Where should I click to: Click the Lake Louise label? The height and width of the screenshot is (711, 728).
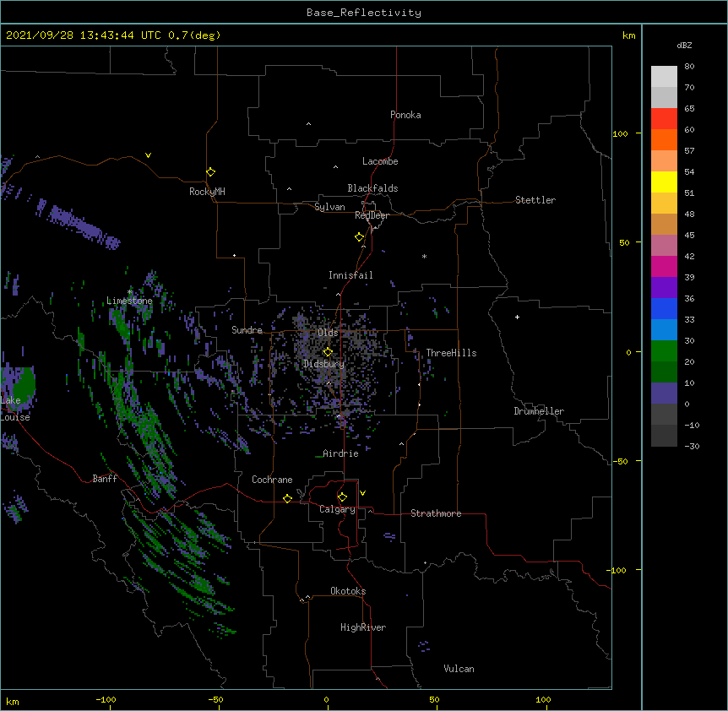coord(15,409)
